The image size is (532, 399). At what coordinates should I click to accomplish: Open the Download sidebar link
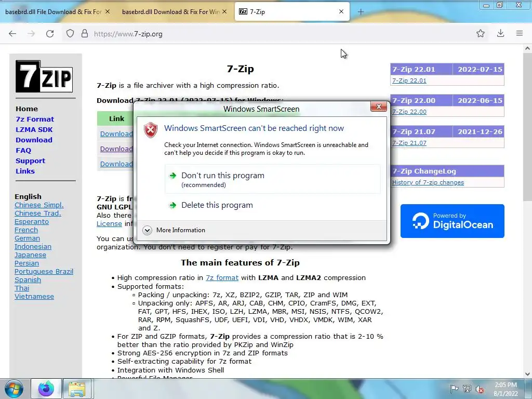34,140
